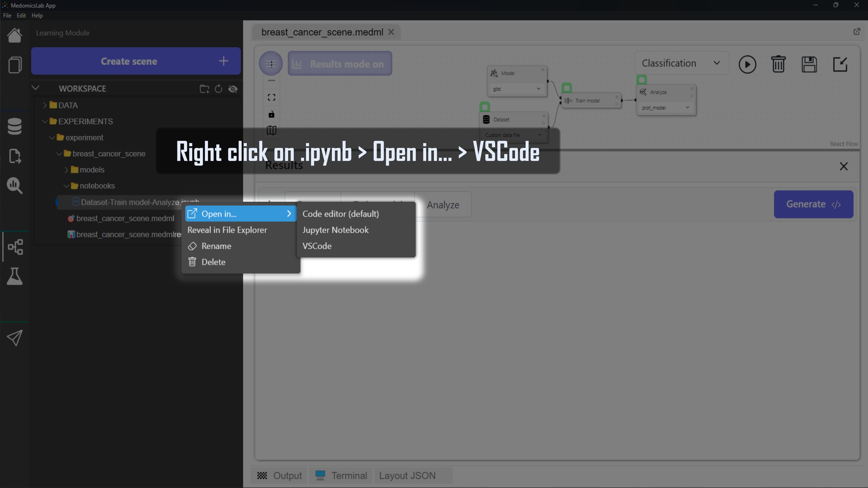
Task: Click the database input module icon
Action: [x=15, y=126]
